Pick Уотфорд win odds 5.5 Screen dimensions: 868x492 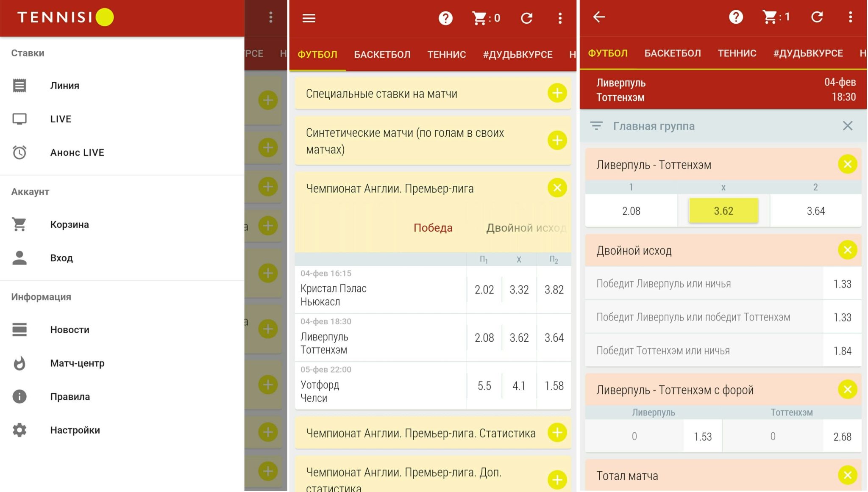coord(484,386)
